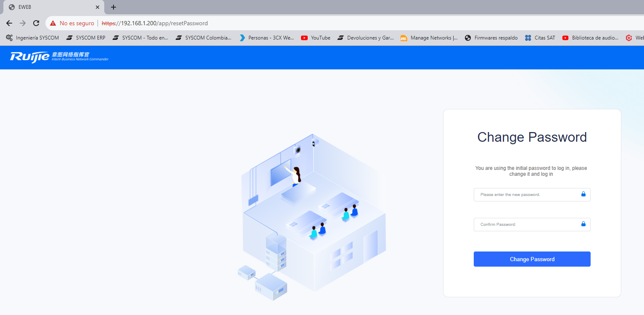The width and height of the screenshot is (644, 315).
Task: Open the YouTube bookmark
Action: coord(316,38)
